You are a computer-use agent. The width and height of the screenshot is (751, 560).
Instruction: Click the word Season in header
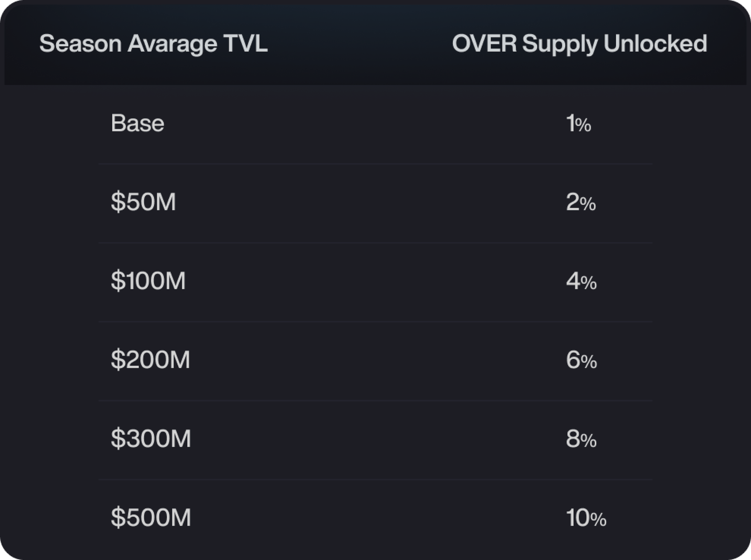pyautogui.click(x=80, y=43)
